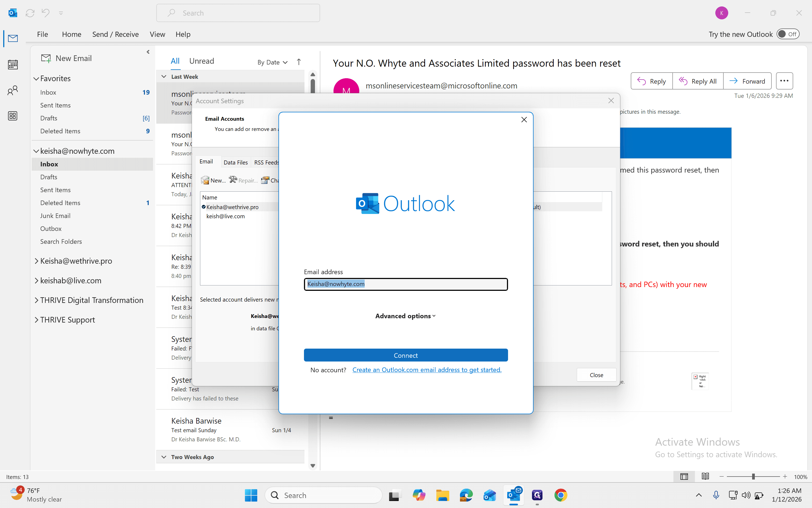Viewport: 812px width, 508px height.
Task: Open the File menu
Action: click(x=42, y=34)
